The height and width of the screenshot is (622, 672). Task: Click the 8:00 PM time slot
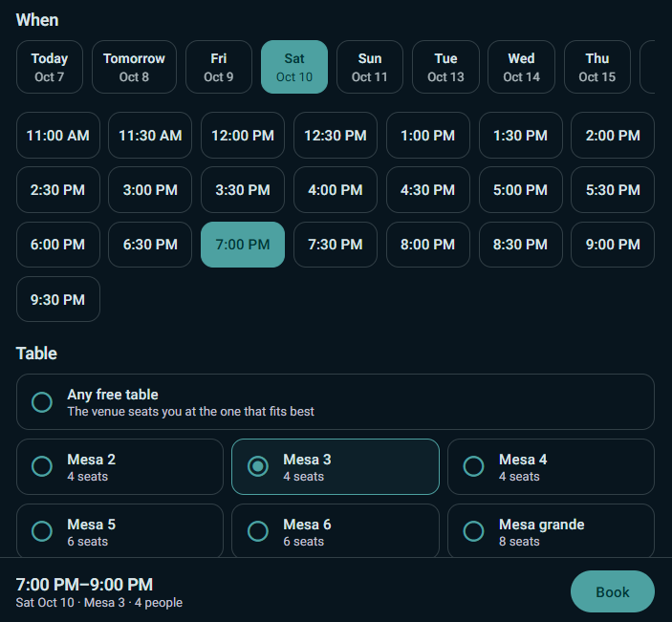(x=427, y=245)
